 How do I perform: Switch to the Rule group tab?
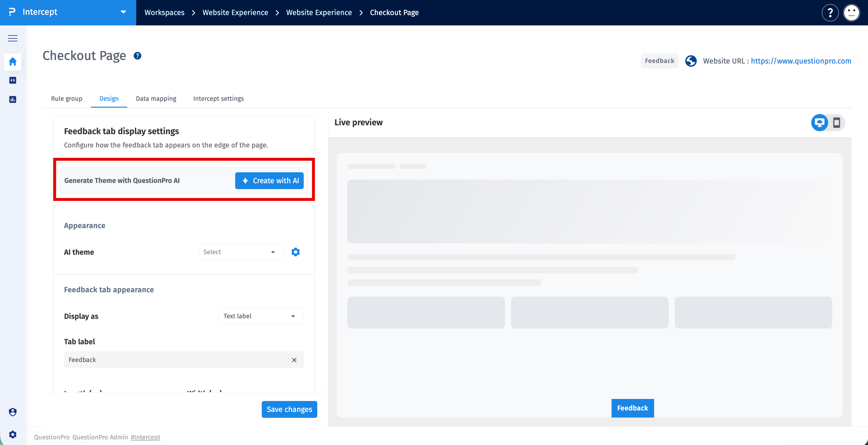67,98
